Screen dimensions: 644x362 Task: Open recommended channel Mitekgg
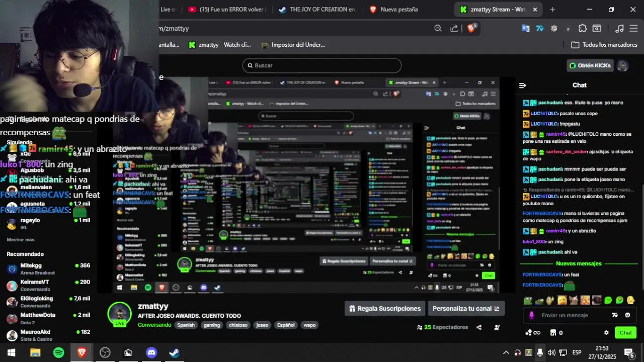click(x=48, y=269)
